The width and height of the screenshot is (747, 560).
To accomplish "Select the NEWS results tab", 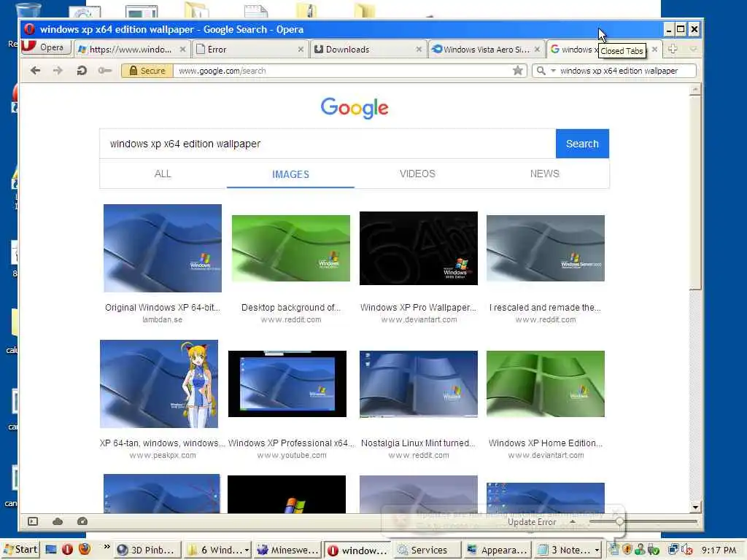I will coord(544,174).
